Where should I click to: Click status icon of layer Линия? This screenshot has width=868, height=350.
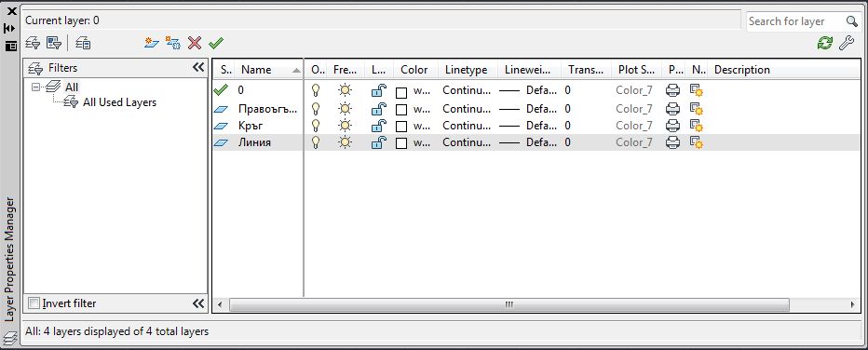(221, 142)
